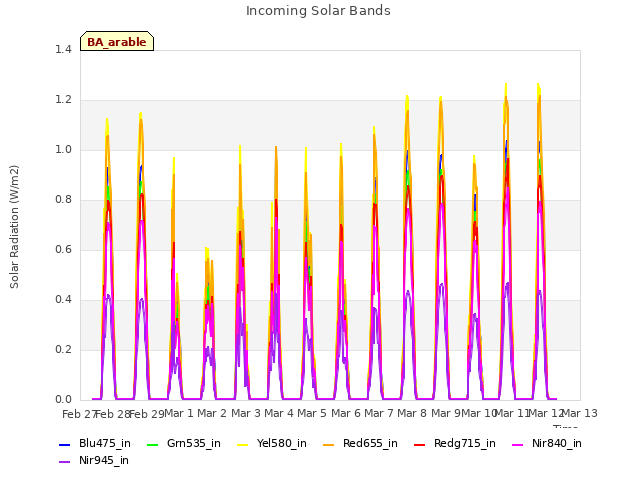This screenshot has height=480, width=640.
Task: Click the orange Red655_in legend swatch
Action: pyautogui.click(x=329, y=444)
